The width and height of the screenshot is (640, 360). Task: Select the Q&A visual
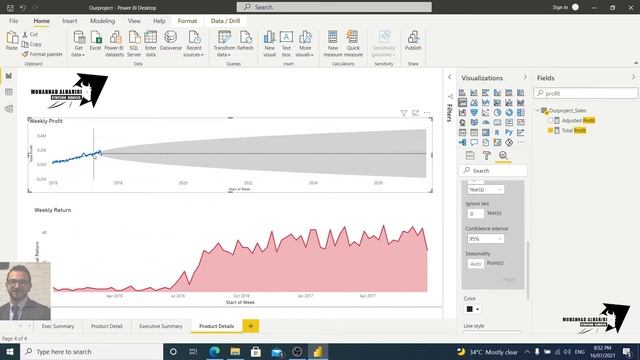coord(474,142)
